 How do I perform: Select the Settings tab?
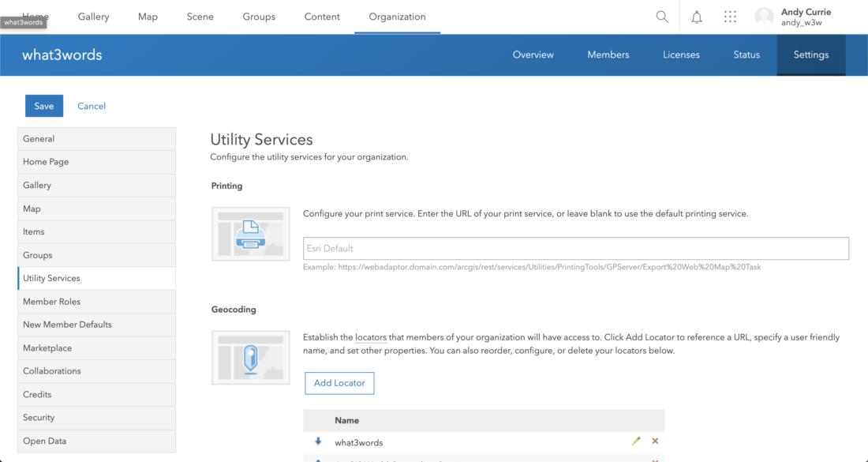point(811,54)
